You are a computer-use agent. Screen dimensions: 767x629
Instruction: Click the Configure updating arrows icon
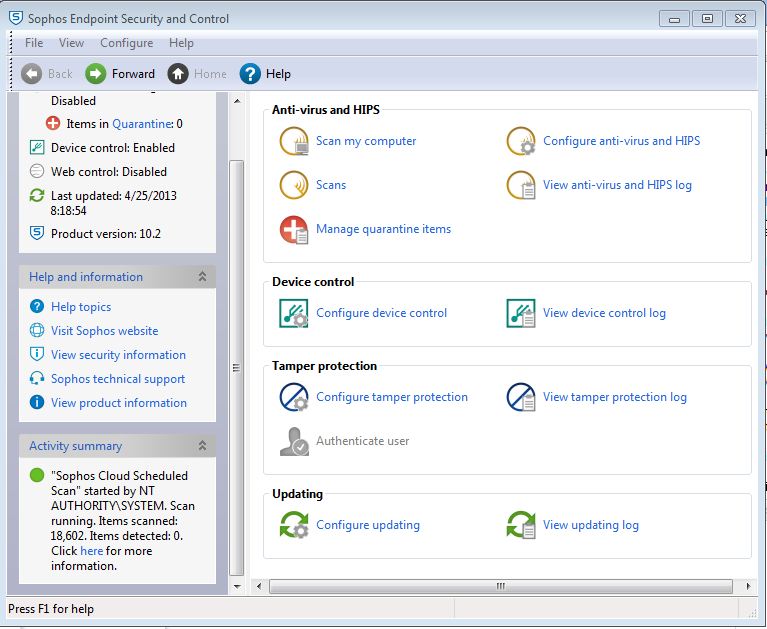[x=294, y=525]
